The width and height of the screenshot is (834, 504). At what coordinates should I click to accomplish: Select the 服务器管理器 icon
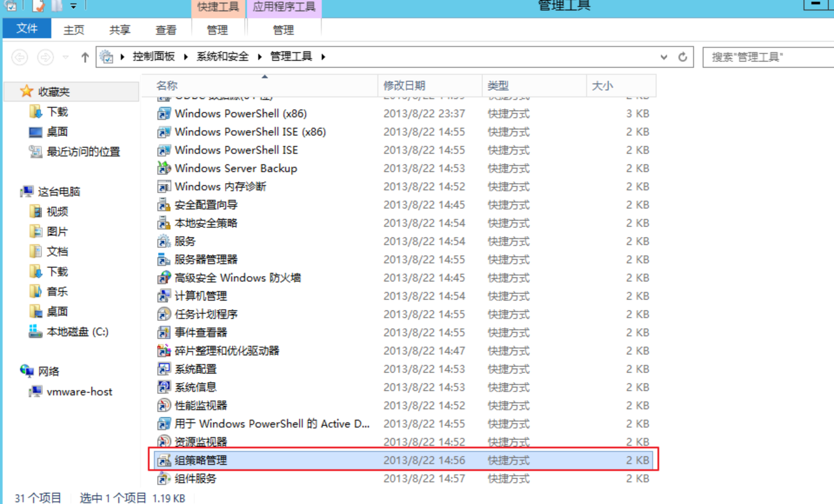(164, 260)
